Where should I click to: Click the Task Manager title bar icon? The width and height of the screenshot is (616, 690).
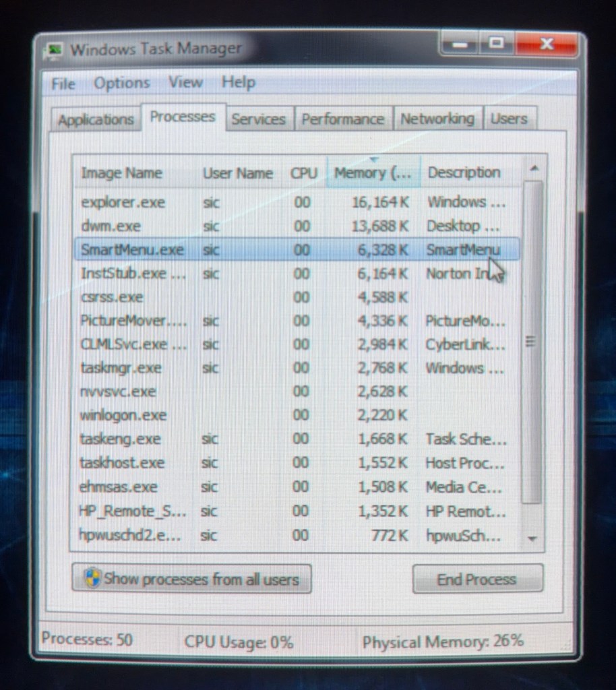55,51
